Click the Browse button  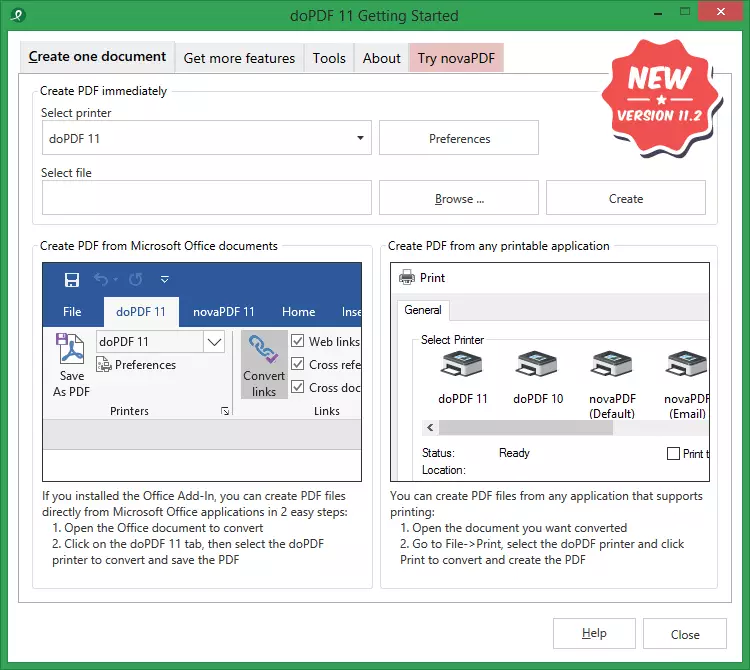click(459, 198)
